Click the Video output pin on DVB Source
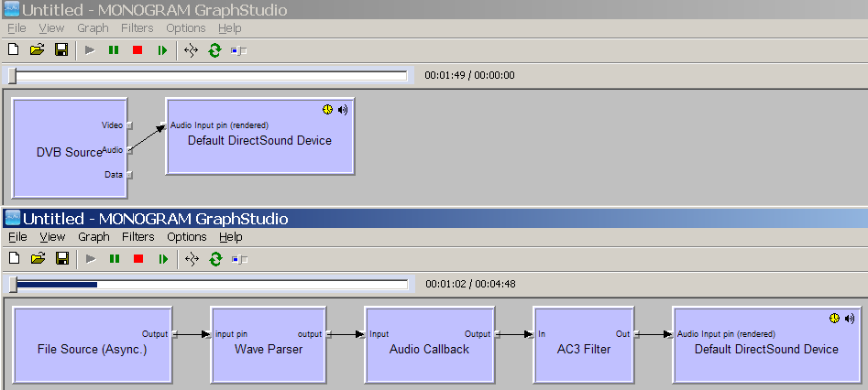This screenshot has height=390, width=868. point(129,125)
